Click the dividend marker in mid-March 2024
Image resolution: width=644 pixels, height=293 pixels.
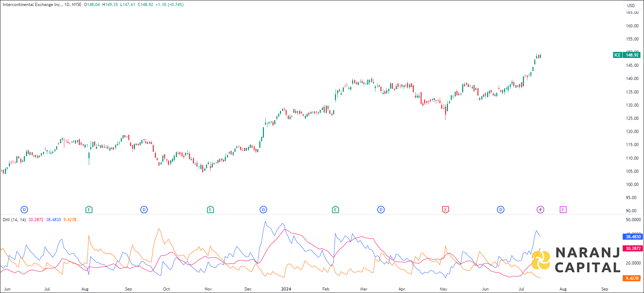point(381,210)
